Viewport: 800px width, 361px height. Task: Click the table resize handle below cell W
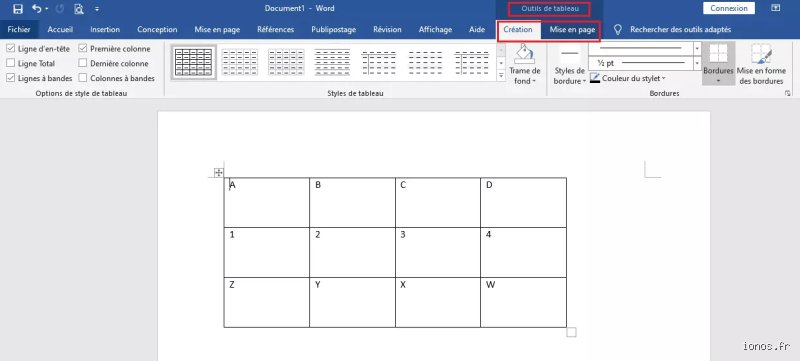(x=571, y=332)
